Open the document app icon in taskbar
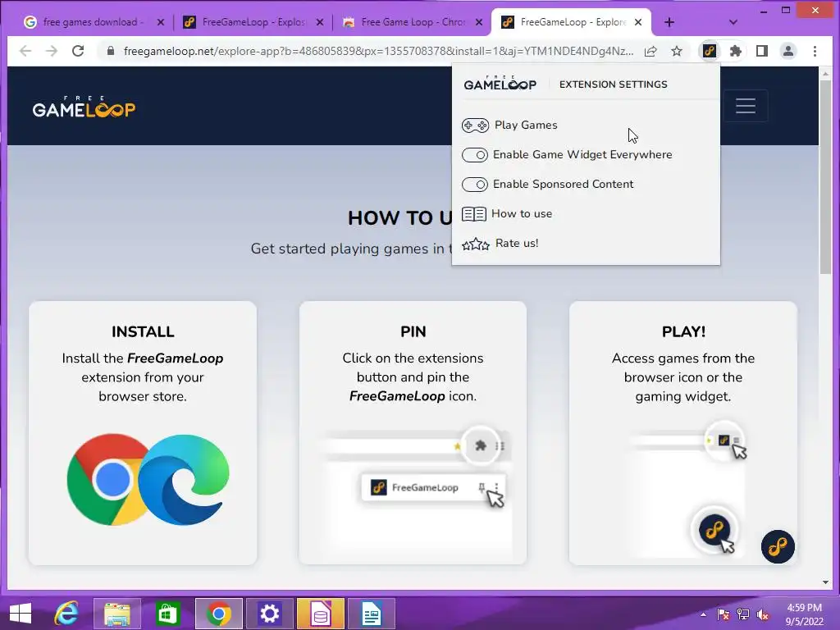The width and height of the screenshot is (840, 630). tap(372, 614)
